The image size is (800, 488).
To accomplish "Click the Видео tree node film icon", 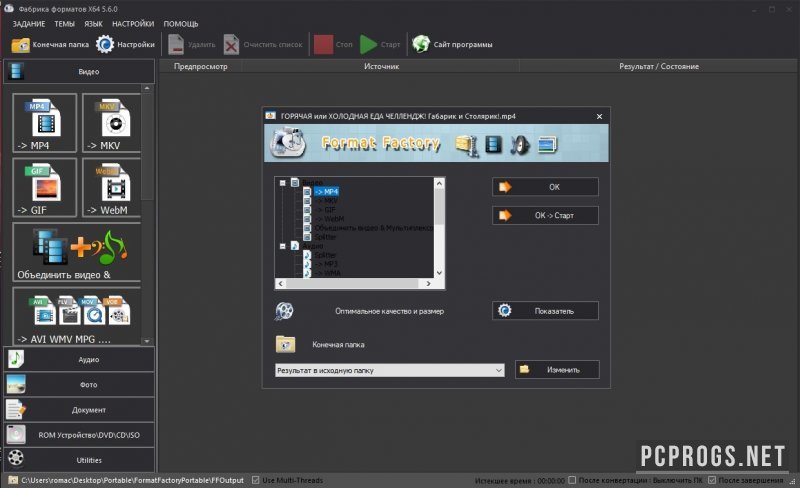I will 295,182.
